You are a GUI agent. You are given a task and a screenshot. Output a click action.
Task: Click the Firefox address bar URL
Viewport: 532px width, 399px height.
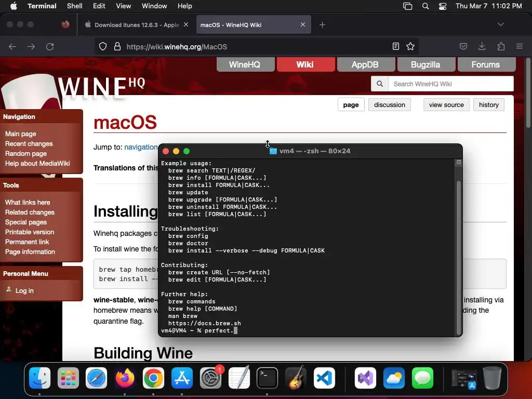tap(177, 47)
